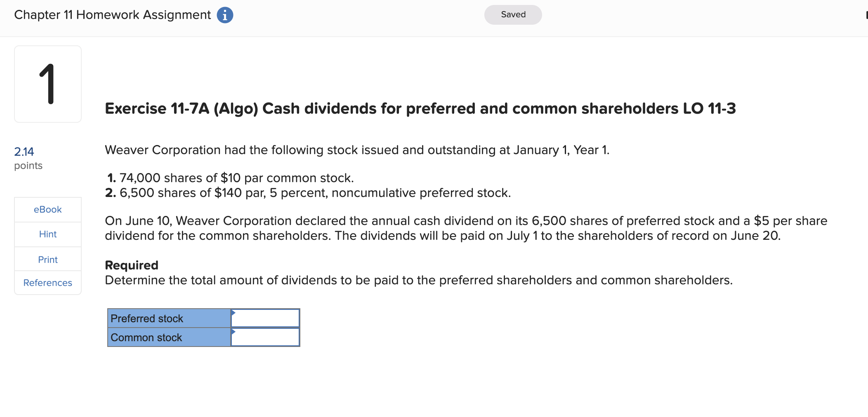Click the triangle marker in Common stock cell
The height and width of the screenshot is (417, 868).
pyautogui.click(x=233, y=332)
